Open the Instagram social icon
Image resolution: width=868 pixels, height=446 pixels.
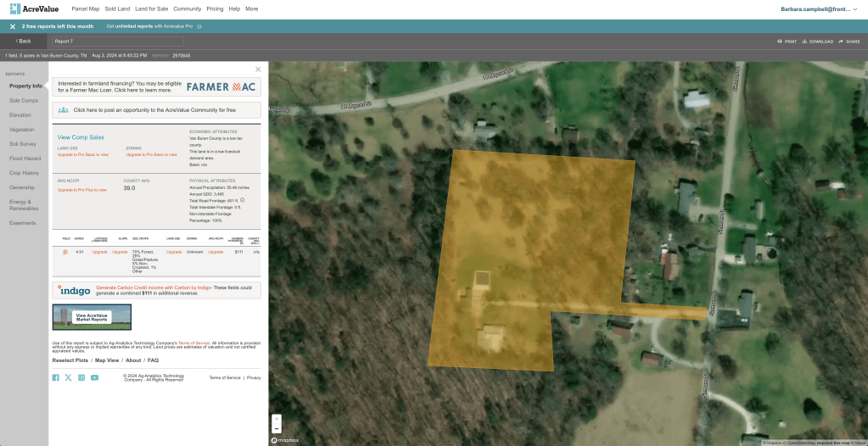tap(81, 377)
